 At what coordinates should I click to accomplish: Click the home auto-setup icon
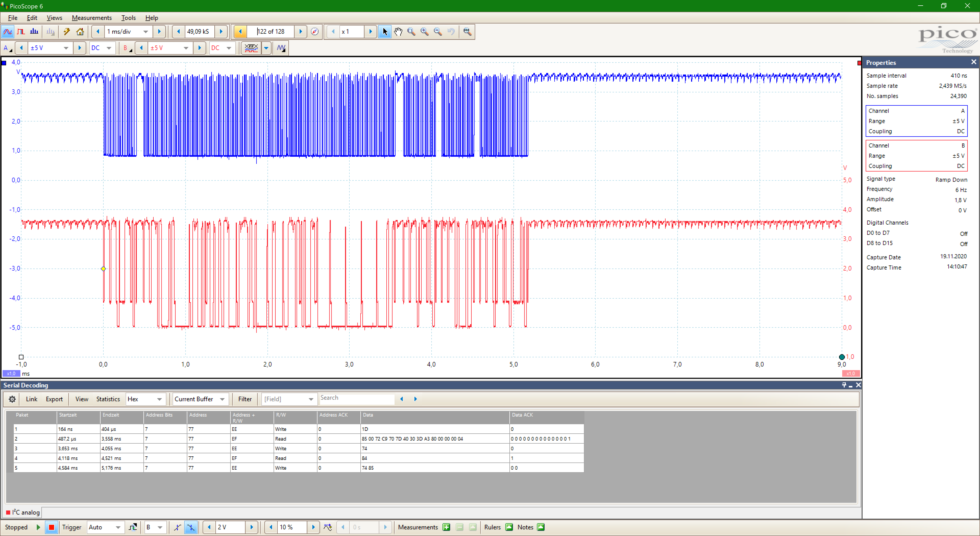[x=80, y=32]
